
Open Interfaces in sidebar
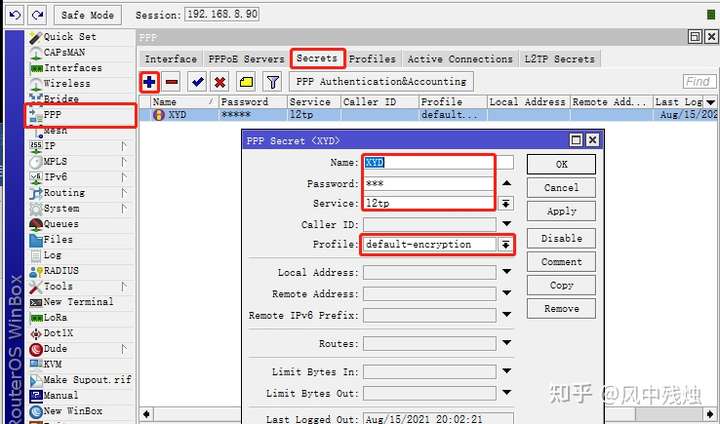[73, 68]
